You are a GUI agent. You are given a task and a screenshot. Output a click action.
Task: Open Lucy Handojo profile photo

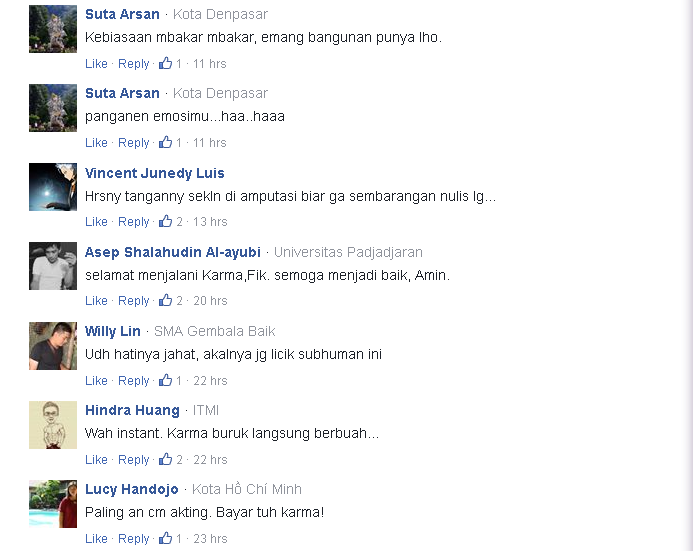tap(53, 504)
